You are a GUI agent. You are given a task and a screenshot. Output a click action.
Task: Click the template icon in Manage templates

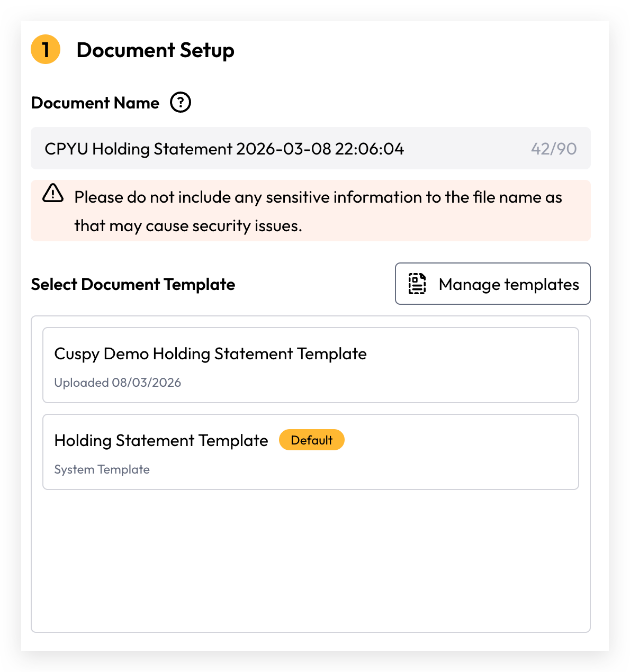[417, 284]
